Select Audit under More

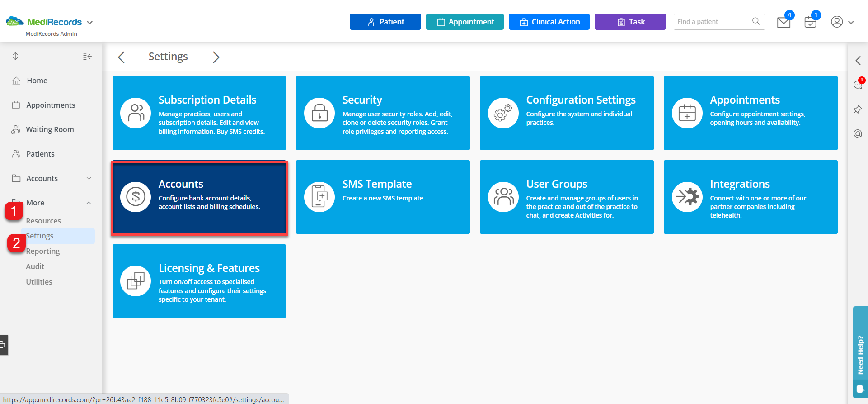tap(35, 266)
